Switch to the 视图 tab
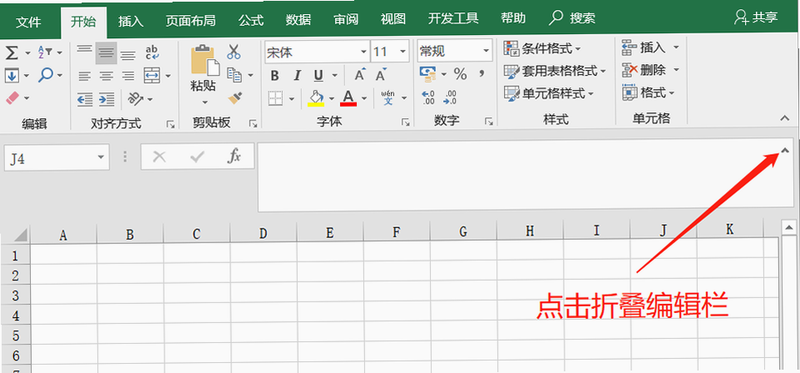Viewport: 800px width, 373px height. 393,20
